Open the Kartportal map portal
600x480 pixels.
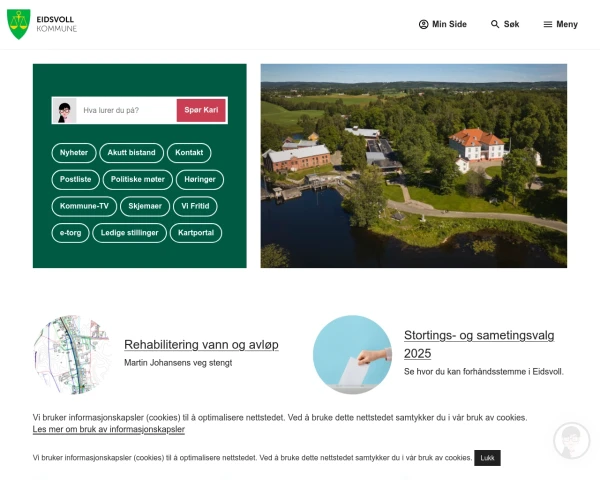tap(195, 233)
